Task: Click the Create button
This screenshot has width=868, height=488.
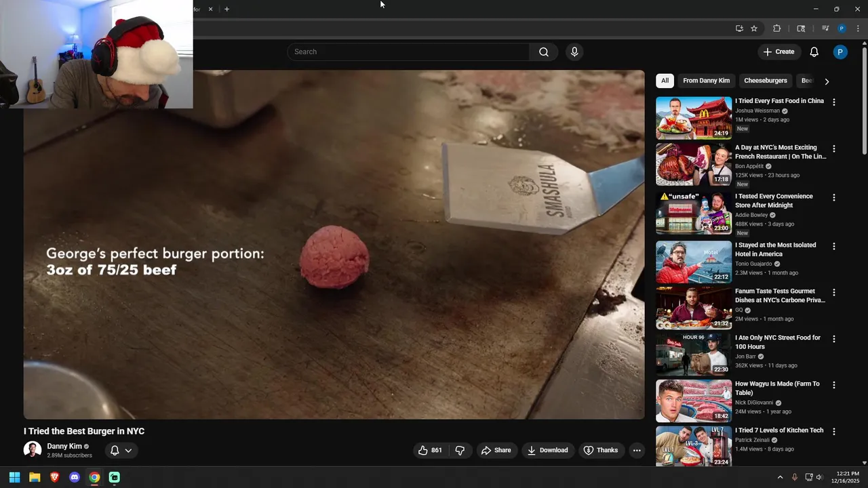Action: point(778,52)
